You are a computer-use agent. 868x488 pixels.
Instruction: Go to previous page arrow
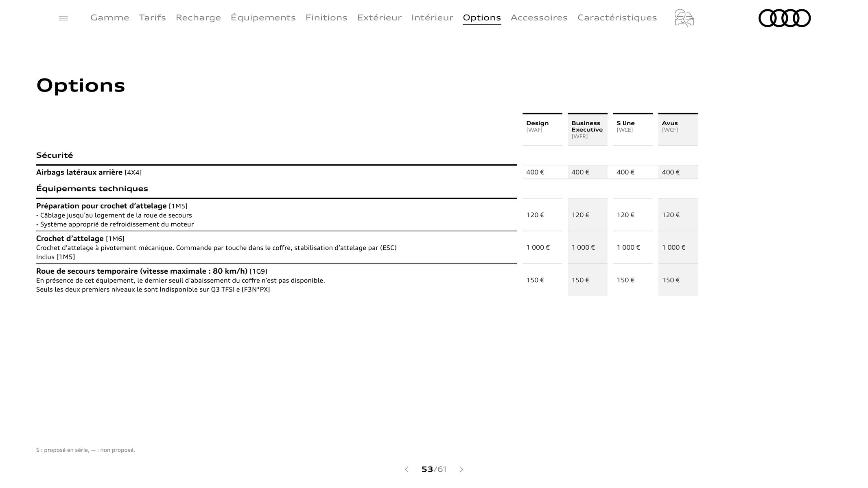[x=406, y=469]
